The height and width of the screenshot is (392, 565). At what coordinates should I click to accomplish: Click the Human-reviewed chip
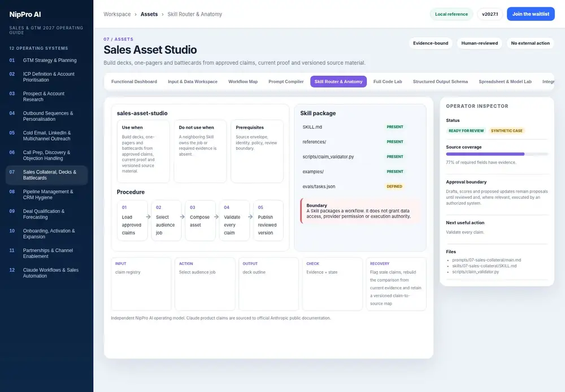click(x=480, y=43)
